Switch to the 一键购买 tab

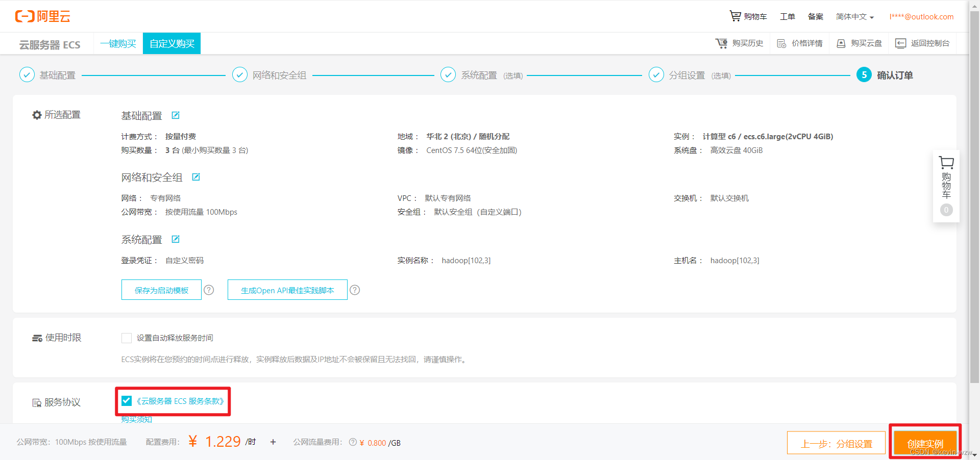point(118,43)
